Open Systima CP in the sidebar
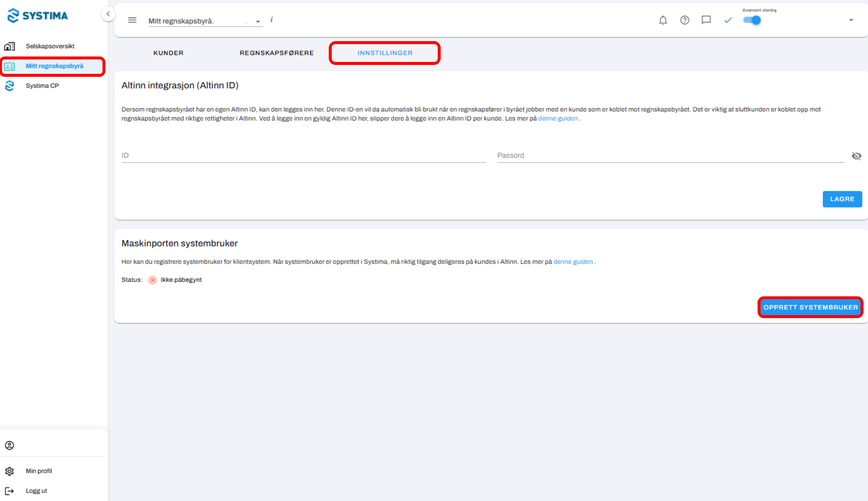Image resolution: width=868 pixels, height=501 pixels. (42, 86)
